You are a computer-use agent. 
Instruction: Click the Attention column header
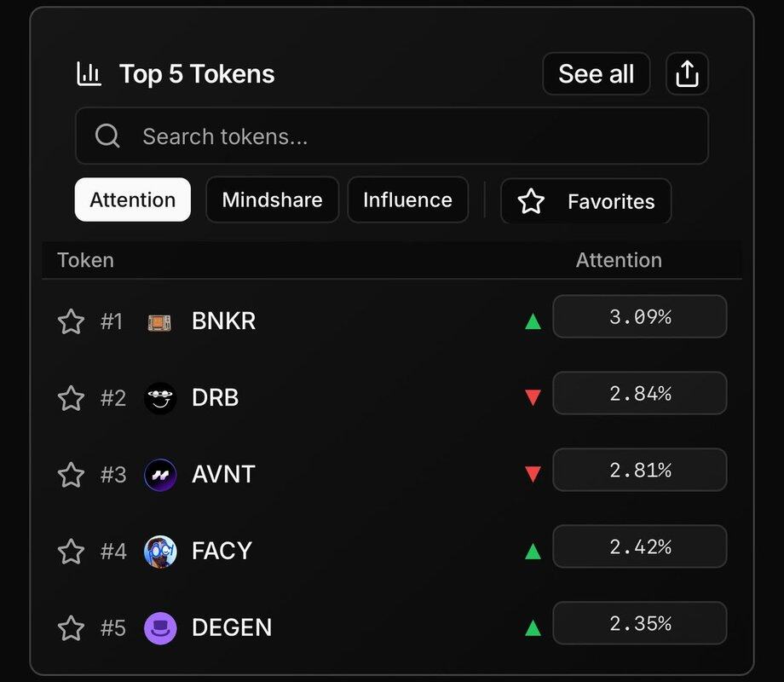point(619,260)
